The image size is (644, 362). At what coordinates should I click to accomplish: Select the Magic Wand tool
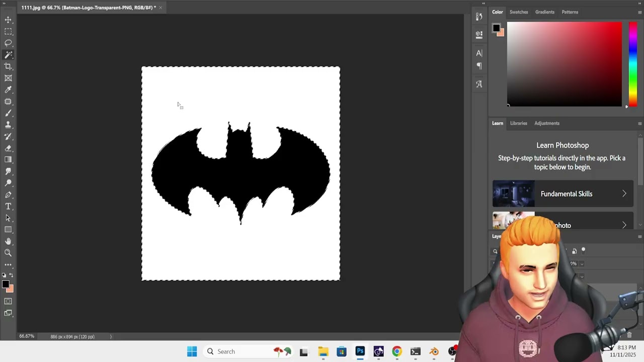pos(8,55)
